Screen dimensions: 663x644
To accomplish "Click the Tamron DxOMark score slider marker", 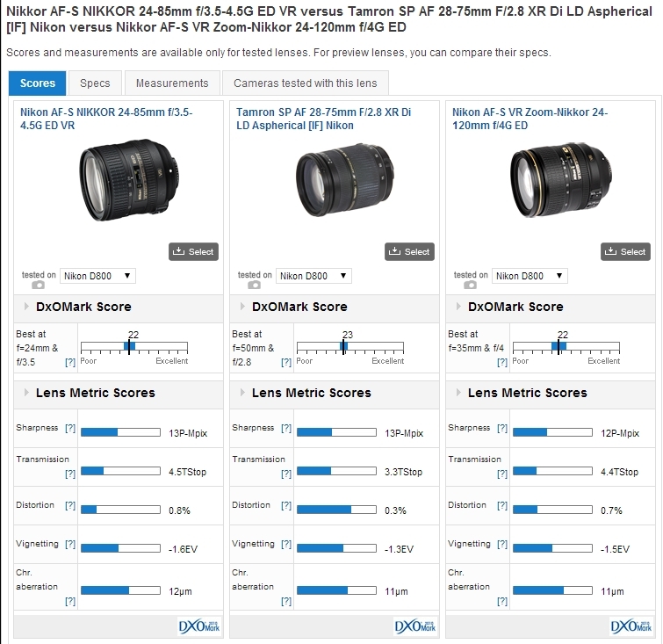I will pos(344,346).
